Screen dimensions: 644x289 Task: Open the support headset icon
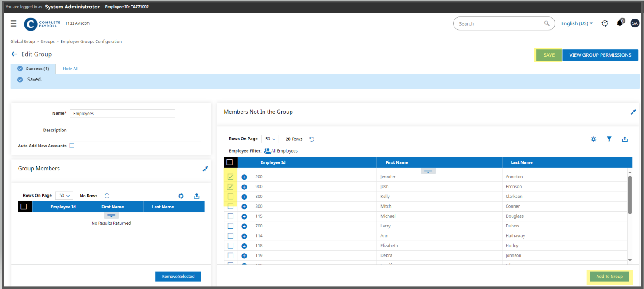pyautogui.click(x=605, y=23)
